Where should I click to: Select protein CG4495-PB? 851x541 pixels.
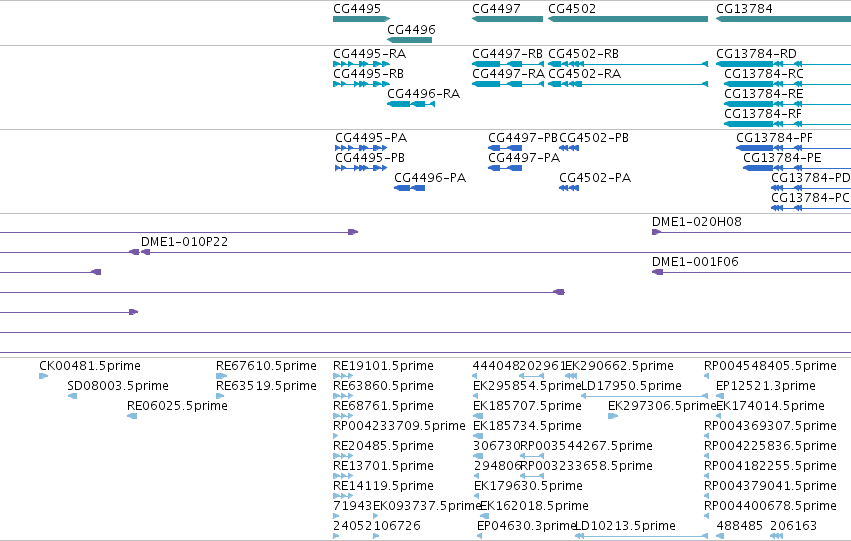click(x=361, y=168)
